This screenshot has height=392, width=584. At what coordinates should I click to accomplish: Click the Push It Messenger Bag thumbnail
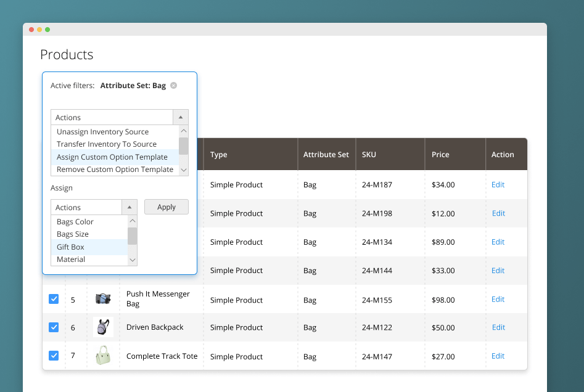tap(102, 299)
